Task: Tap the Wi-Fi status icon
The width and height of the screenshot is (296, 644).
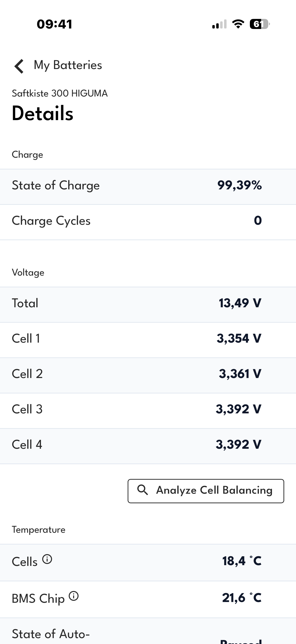Action: tap(238, 24)
